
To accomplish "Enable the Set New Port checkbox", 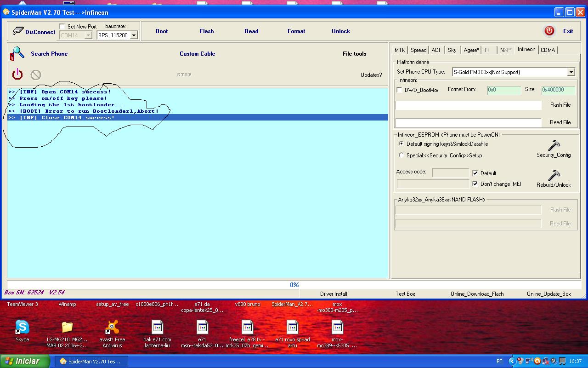I will tap(62, 27).
